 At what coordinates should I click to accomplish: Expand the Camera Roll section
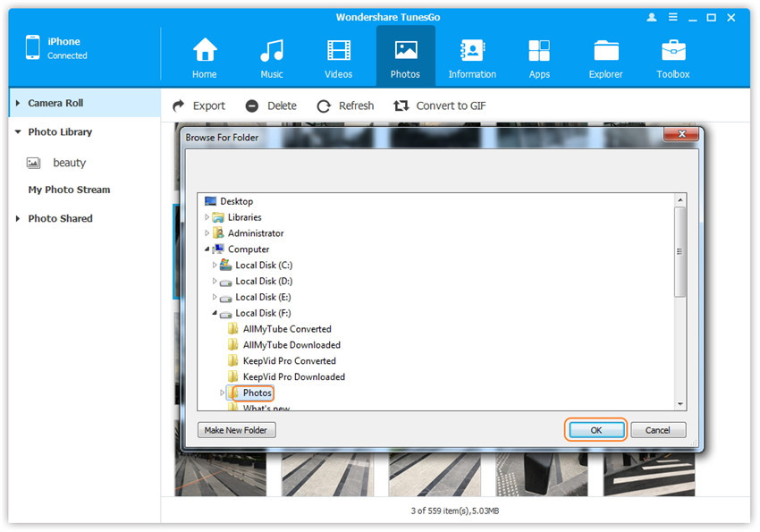(x=18, y=103)
